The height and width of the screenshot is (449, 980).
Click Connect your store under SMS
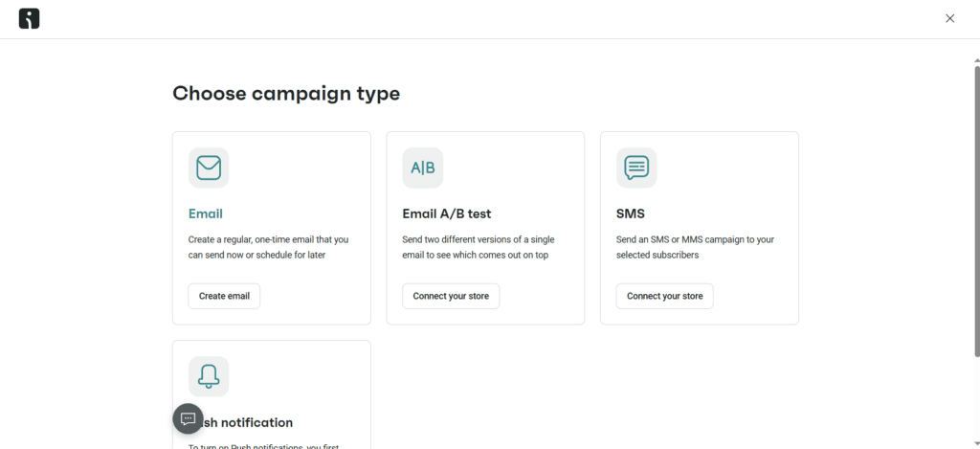click(664, 296)
